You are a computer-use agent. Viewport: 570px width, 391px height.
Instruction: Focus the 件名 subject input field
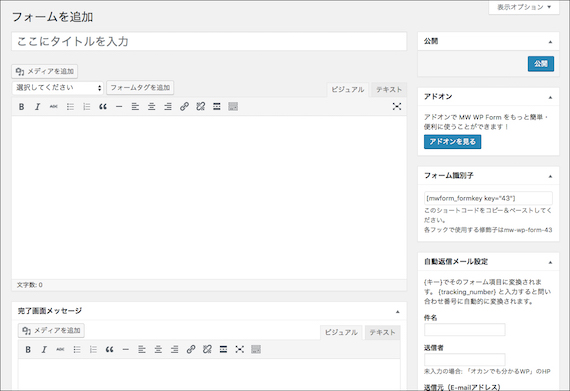465,330
